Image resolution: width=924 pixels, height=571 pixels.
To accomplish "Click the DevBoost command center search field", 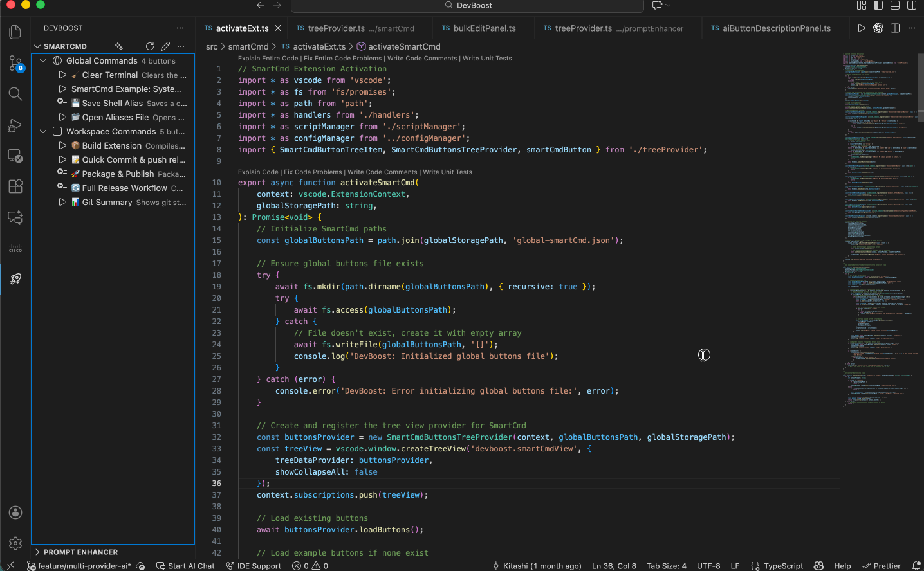I will pyautogui.click(x=468, y=5).
